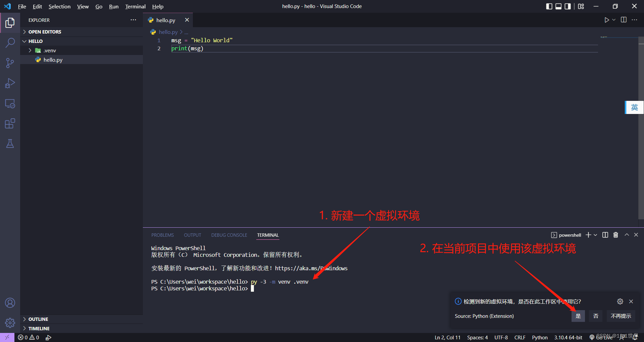
Task: Open the Source Control view
Action: tap(10, 63)
